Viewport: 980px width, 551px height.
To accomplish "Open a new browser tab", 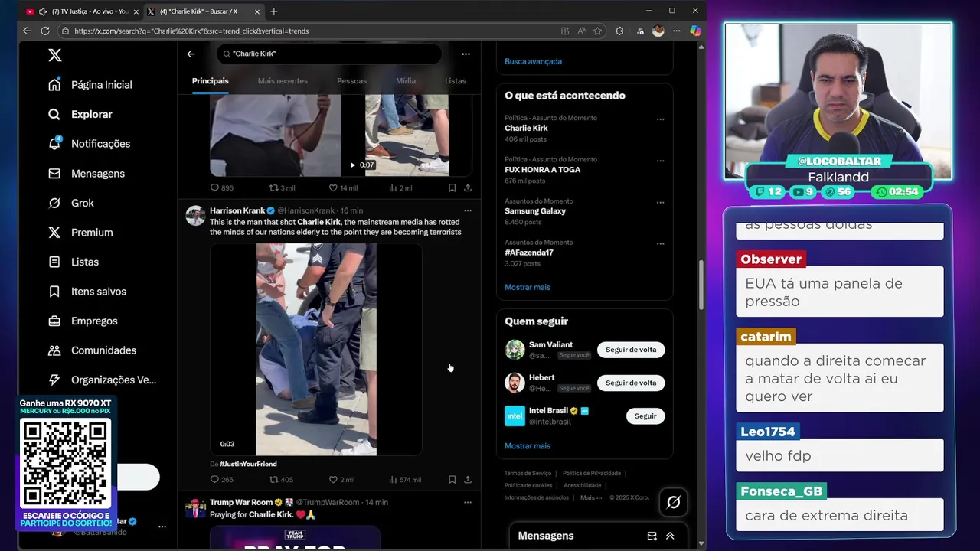I will point(274,11).
